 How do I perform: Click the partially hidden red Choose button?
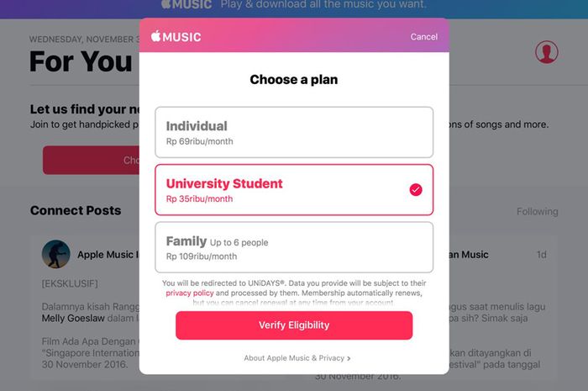pos(91,160)
